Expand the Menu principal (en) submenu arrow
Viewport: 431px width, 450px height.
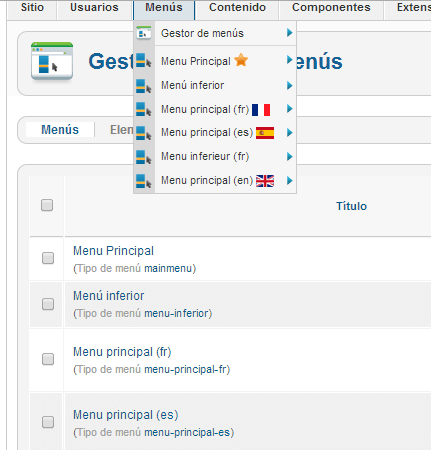(x=289, y=181)
